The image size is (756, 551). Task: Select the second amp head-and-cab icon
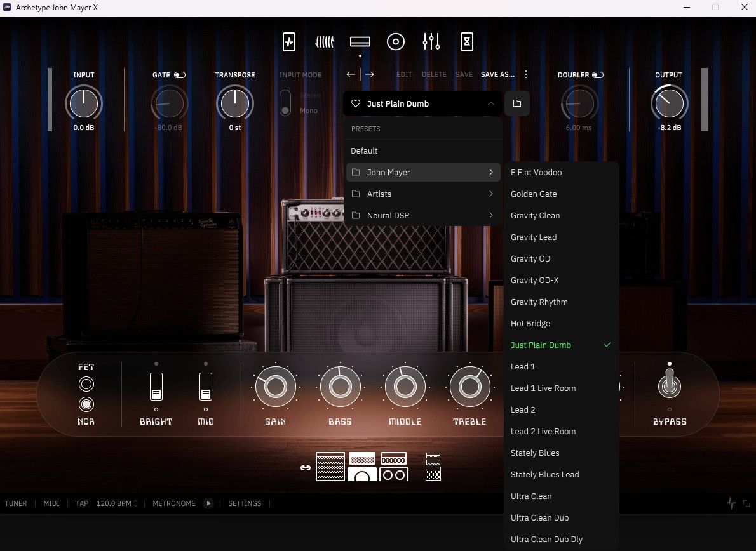[x=362, y=466]
